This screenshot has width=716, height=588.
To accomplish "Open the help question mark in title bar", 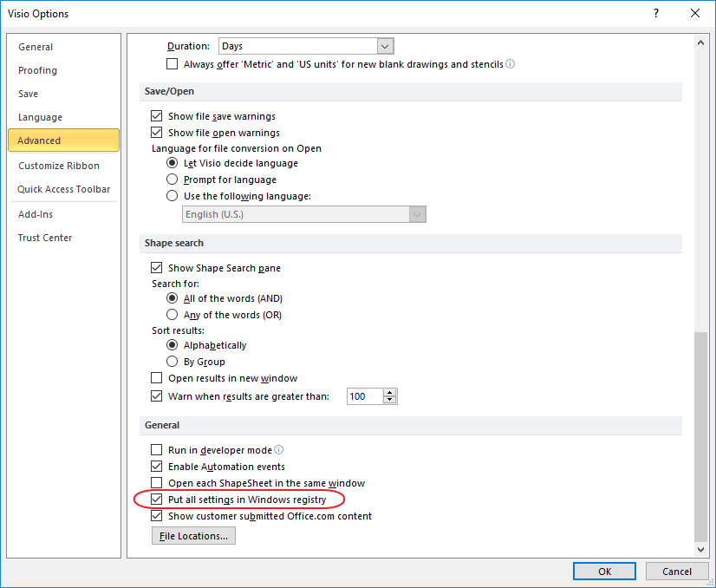I will click(x=656, y=13).
